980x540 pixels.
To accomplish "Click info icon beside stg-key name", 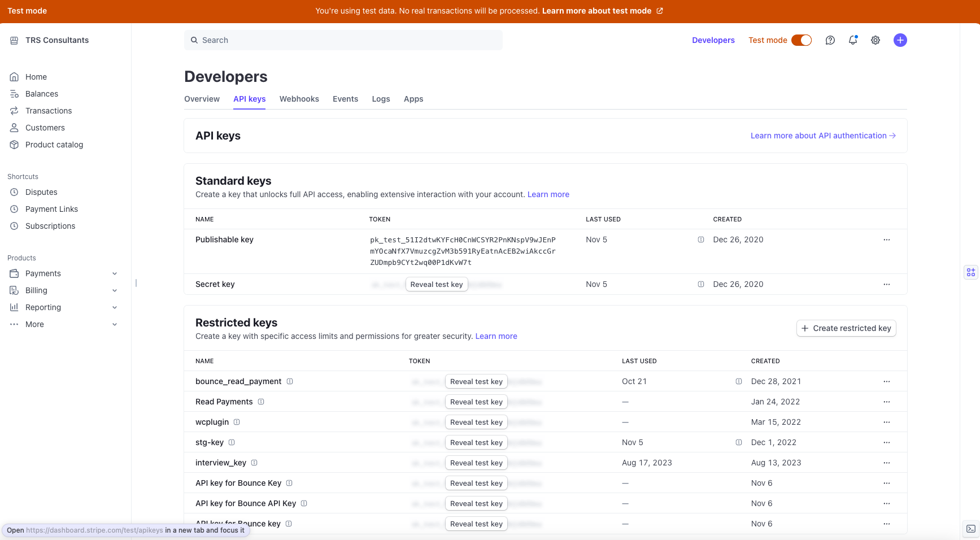I will [232, 442].
